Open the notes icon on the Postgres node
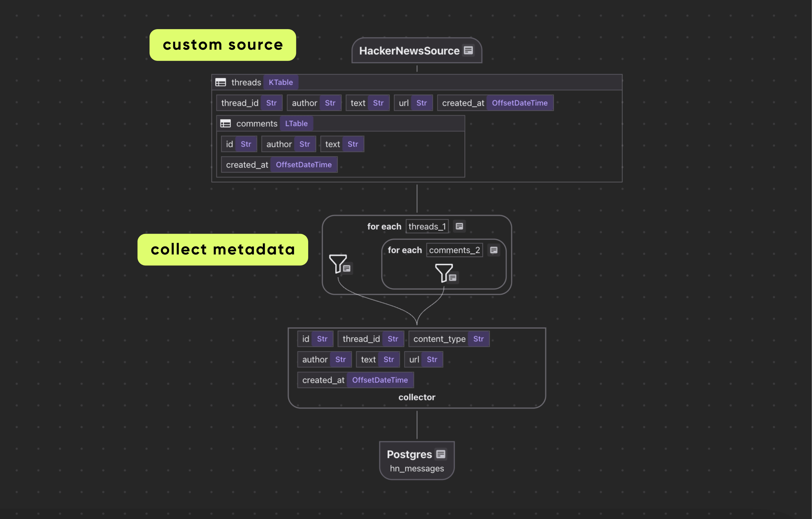 tap(440, 454)
